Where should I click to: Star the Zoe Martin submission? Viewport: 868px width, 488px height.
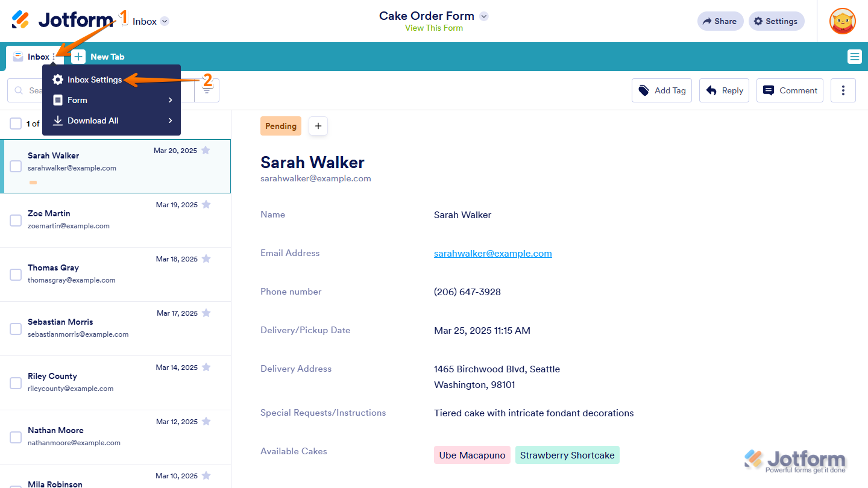[x=206, y=205]
